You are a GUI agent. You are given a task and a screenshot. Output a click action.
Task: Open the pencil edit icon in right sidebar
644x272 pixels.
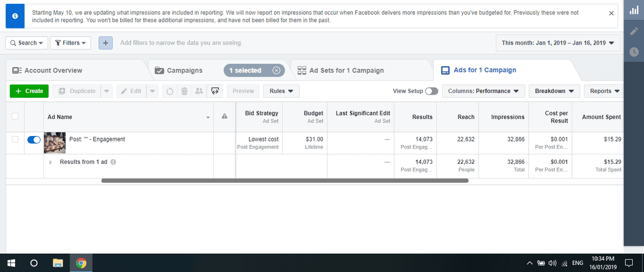[x=634, y=31]
